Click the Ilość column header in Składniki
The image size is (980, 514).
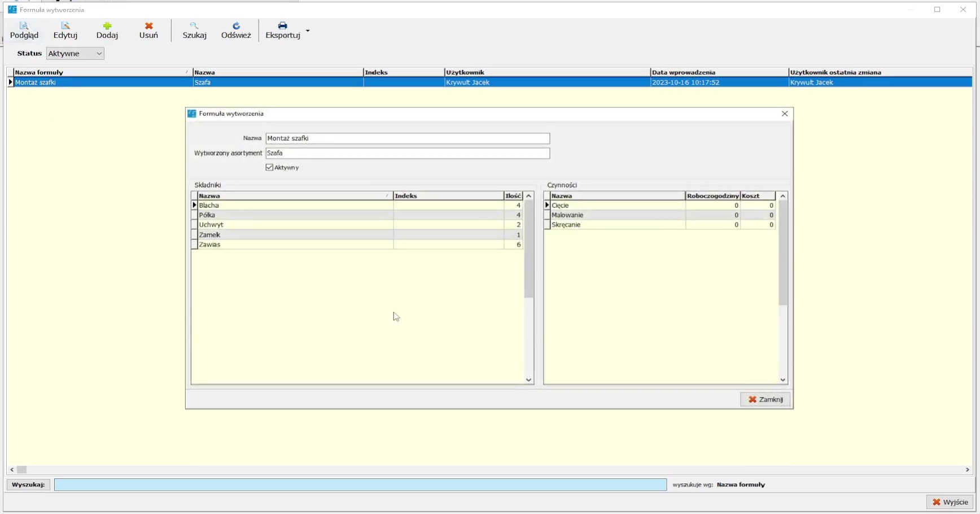[513, 196]
